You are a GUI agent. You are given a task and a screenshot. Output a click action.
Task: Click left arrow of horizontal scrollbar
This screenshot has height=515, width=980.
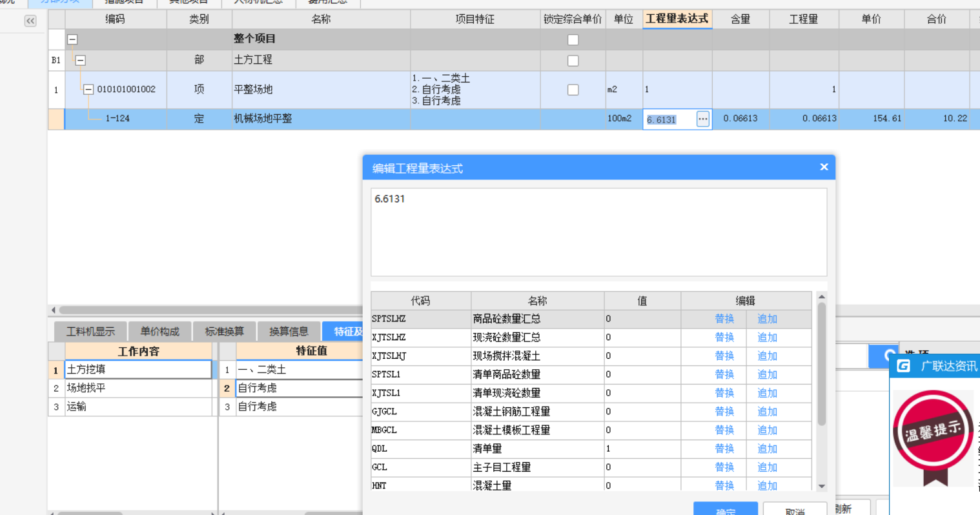(53, 310)
